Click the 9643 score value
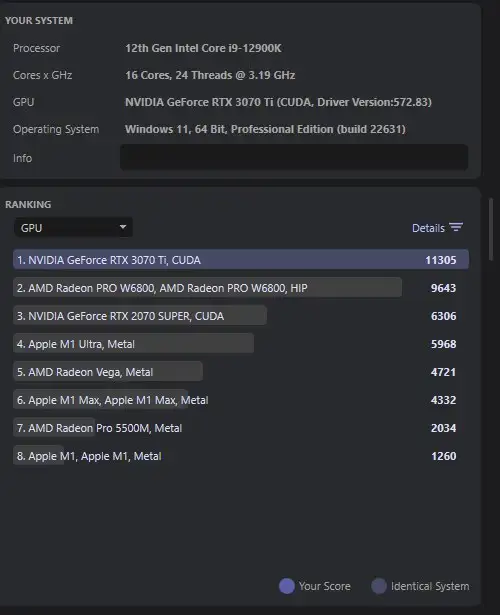Screen dimensions: 500x615 444,288
